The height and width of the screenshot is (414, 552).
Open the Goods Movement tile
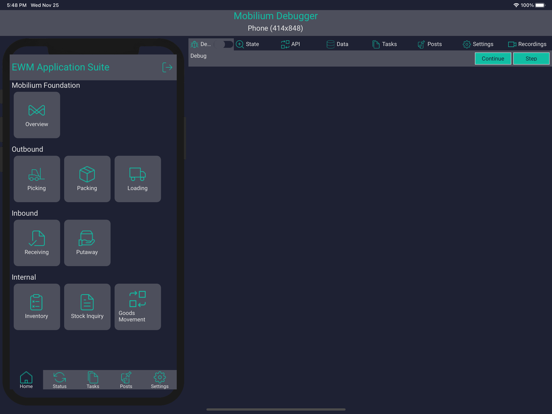pyautogui.click(x=138, y=307)
